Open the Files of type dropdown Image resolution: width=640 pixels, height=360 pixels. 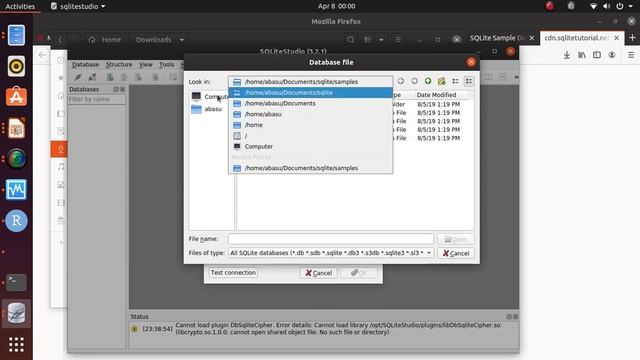331,253
